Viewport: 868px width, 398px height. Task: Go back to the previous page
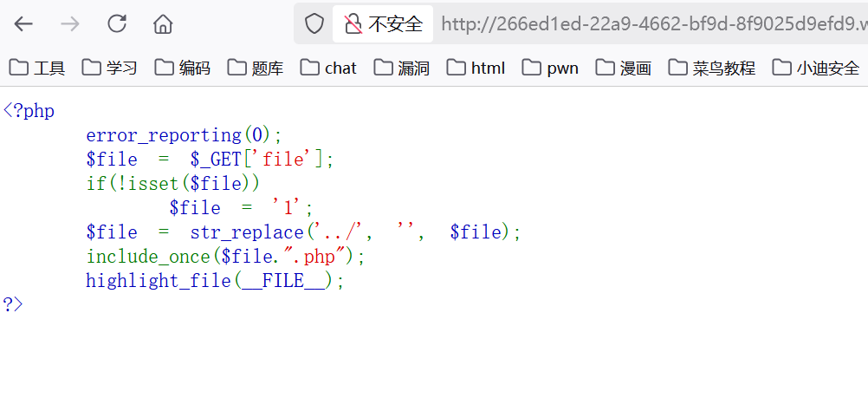(23, 23)
